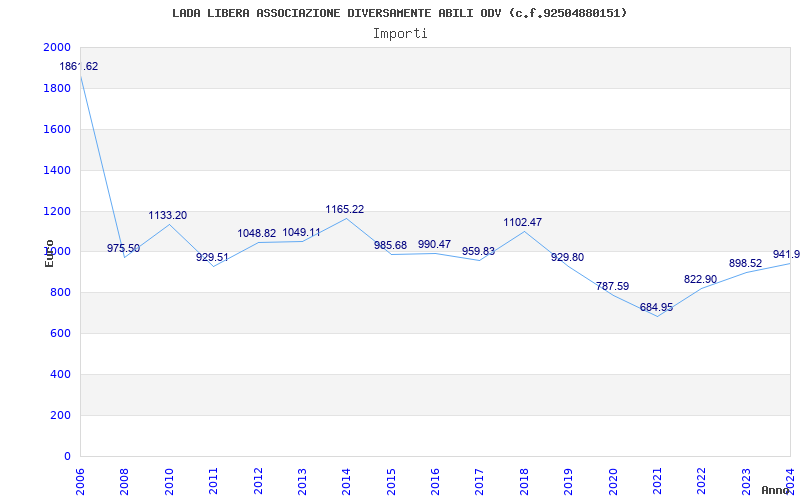
Task: Click the x-axis year 2018
Action: pyautogui.click(x=524, y=482)
